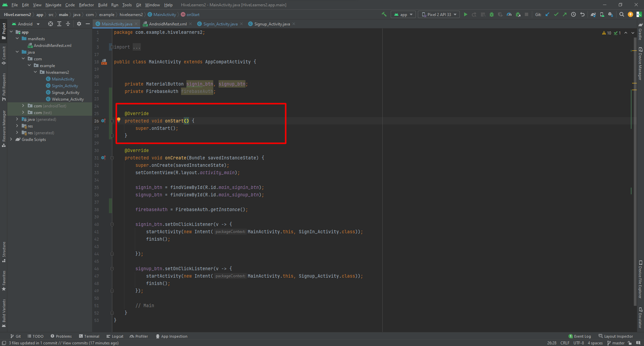Open the Device Manager toolbar icon

point(602,15)
